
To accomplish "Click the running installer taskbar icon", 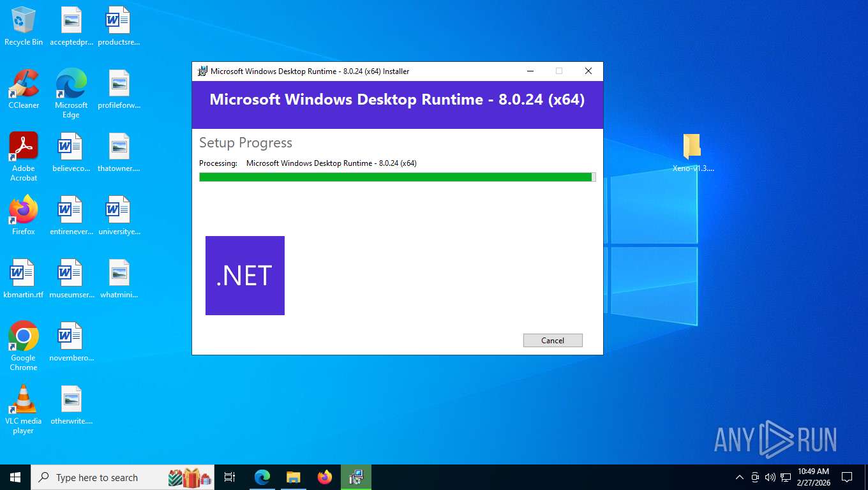I will click(356, 477).
